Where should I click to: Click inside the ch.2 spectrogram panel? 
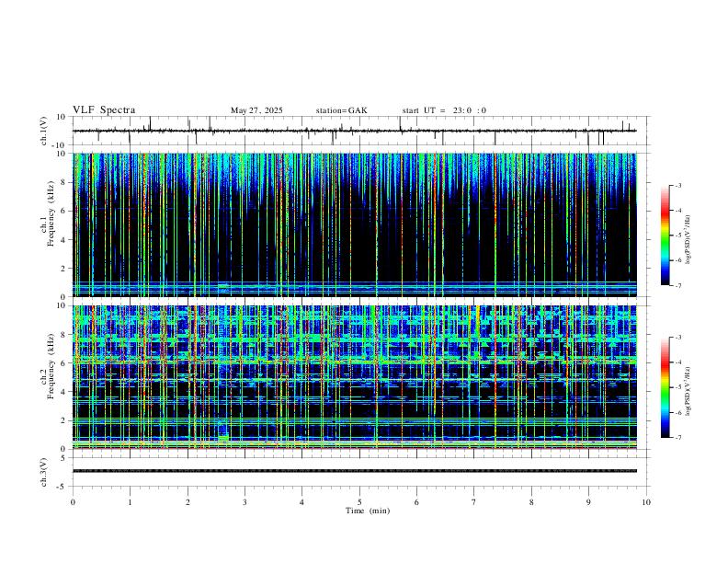point(354,377)
